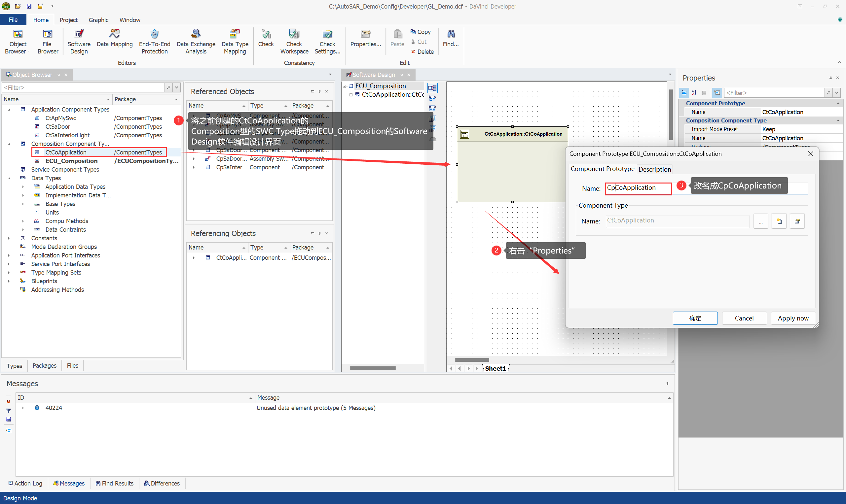Open the Graphic ribbon tab
Image resolution: width=846 pixels, height=504 pixels.
(x=98, y=20)
